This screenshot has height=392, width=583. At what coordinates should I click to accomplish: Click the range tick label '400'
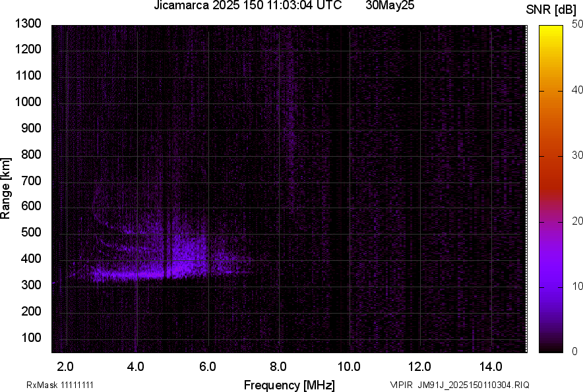pyautogui.click(x=31, y=259)
